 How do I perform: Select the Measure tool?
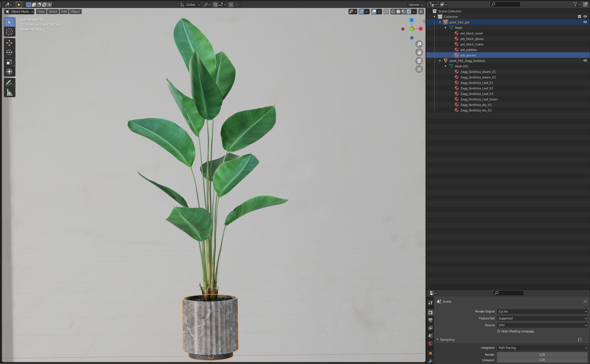(9, 92)
